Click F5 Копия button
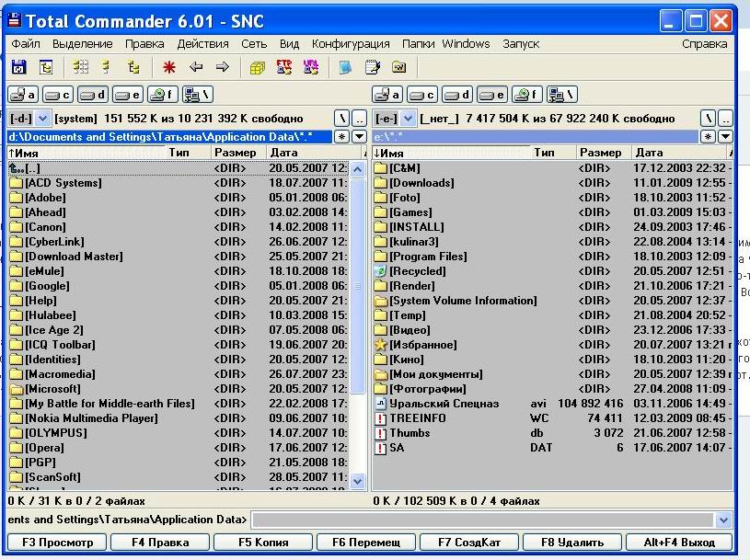Screen dimensions: 750x560 tap(263, 543)
